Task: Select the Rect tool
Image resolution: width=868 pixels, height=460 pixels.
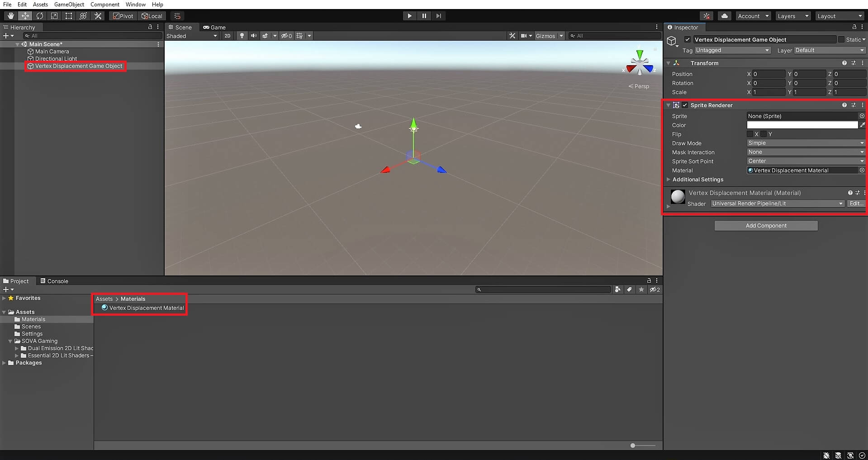Action: [x=68, y=16]
